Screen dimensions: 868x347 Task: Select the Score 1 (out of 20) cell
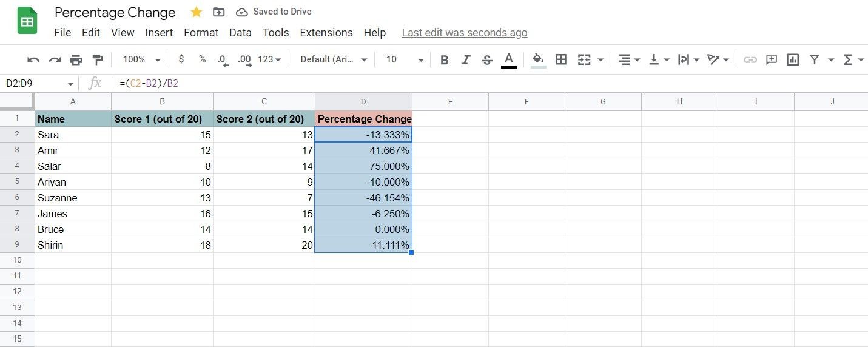point(162,119)
